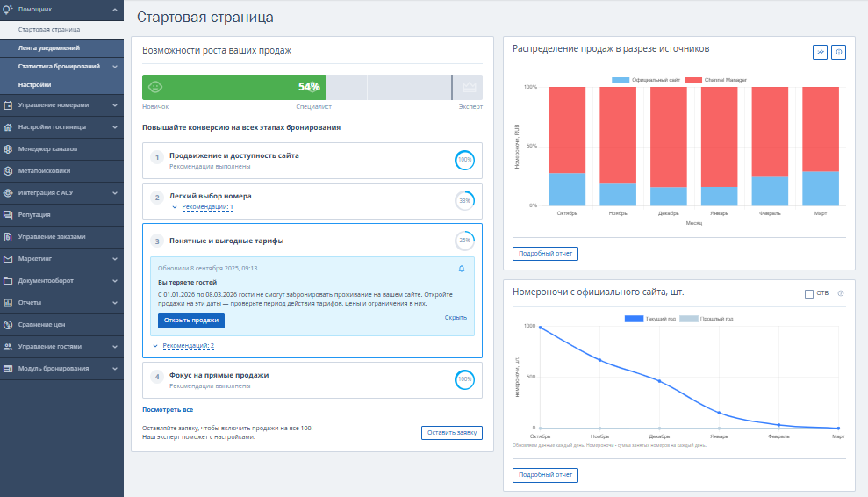
Task: Expand the Маркетинг menu chevron
Action: [x=115, y=259]
